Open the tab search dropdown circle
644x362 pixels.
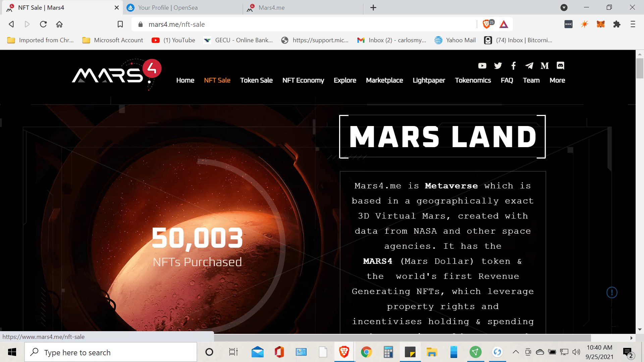point(564,7)
